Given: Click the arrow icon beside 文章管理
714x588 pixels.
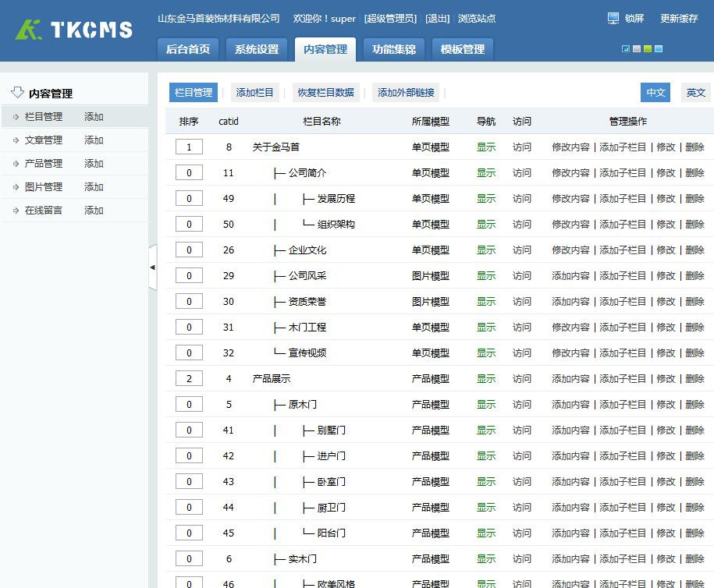Looking at the screenshot, I should click(16, 141).
